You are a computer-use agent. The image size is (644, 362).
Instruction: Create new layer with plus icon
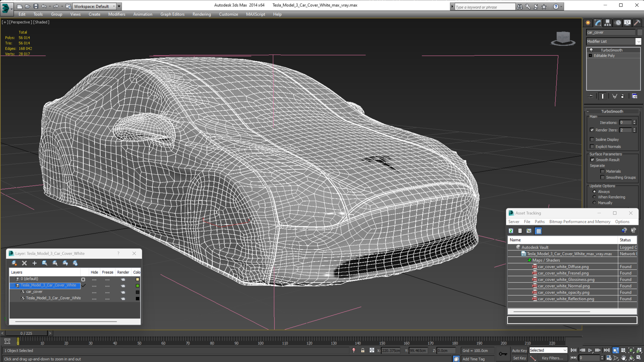click(x=35, y=263)
